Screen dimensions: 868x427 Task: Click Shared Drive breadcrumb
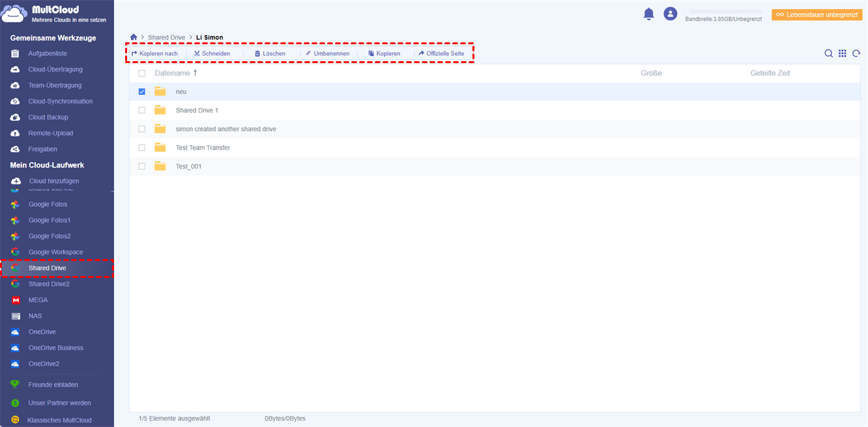pyautogui.click(x=167, y=38)
